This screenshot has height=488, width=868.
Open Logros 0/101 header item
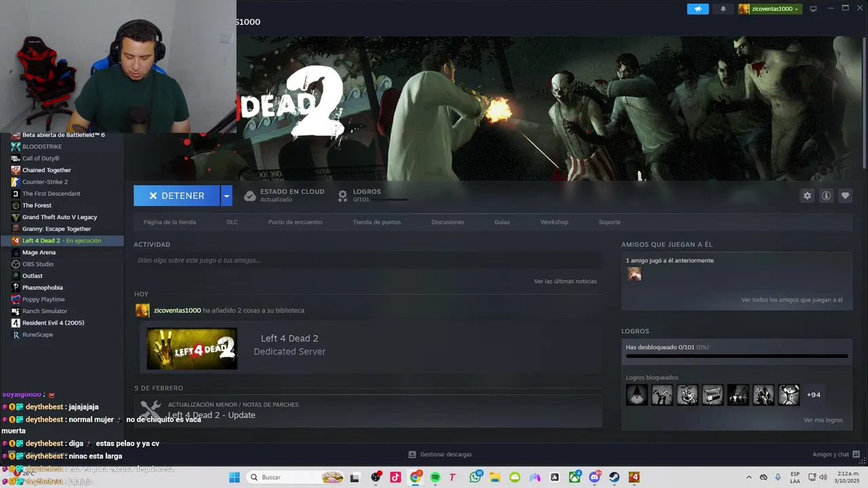(x=373, y=195)
